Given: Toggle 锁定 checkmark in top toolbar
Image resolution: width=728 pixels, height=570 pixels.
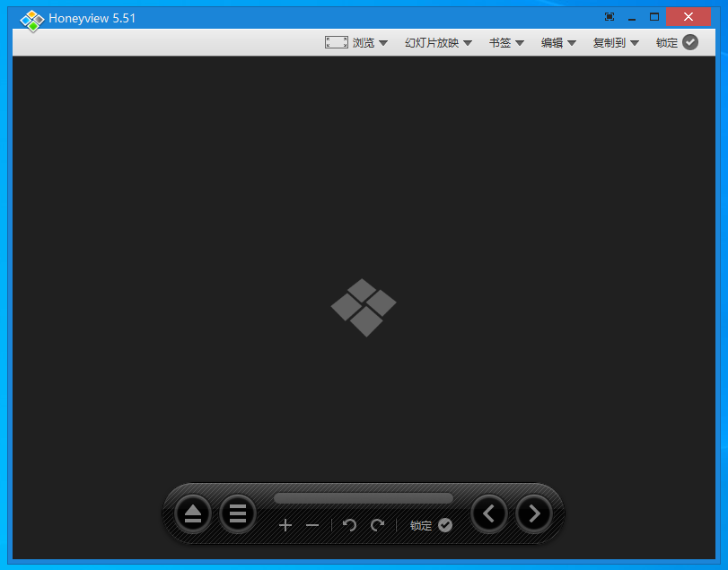Looking at the screenshot, I should coord(689,42).
